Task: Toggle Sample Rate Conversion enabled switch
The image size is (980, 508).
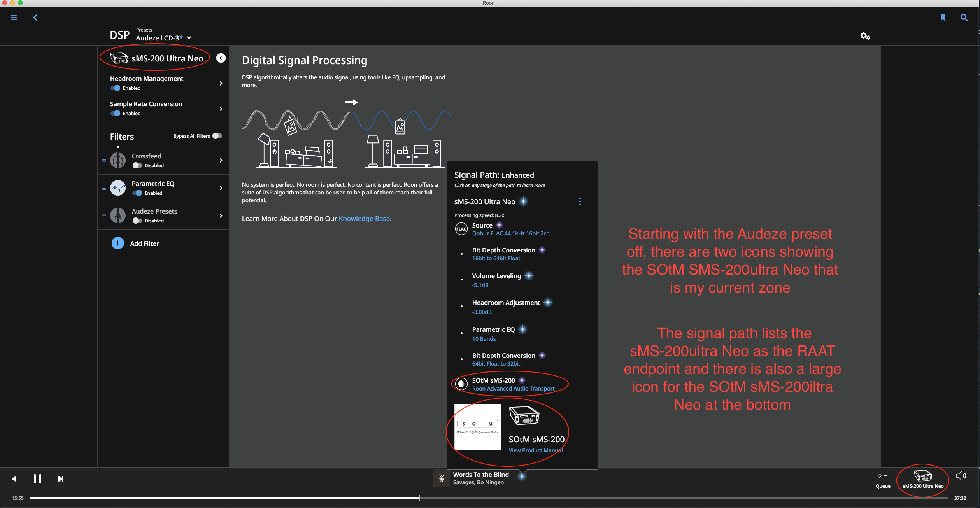Action: [x=115, y=113]
